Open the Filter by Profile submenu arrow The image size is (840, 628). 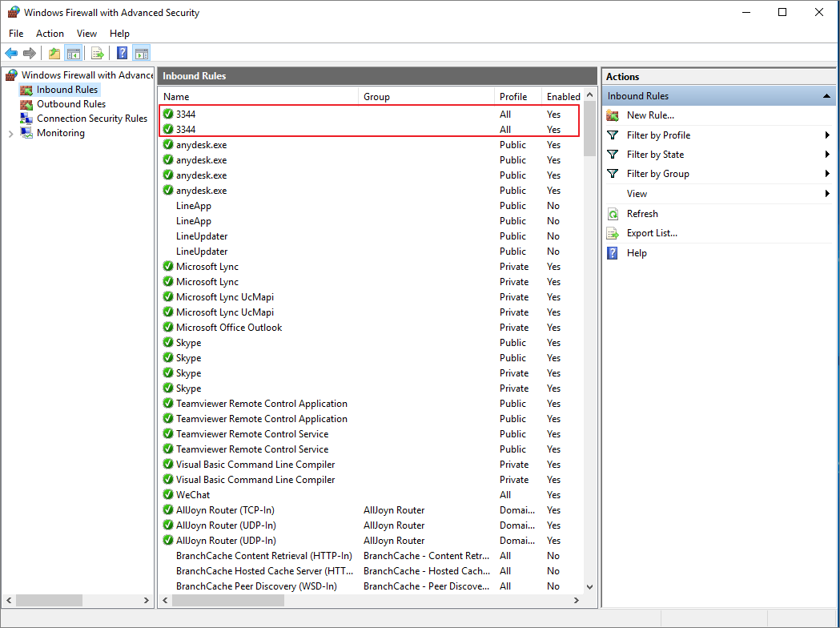pyautogui.click(x=827, y=135)
